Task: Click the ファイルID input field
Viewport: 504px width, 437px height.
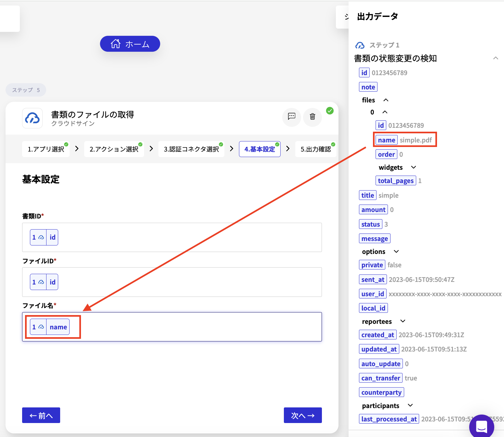Action: (x=172, y=282)
